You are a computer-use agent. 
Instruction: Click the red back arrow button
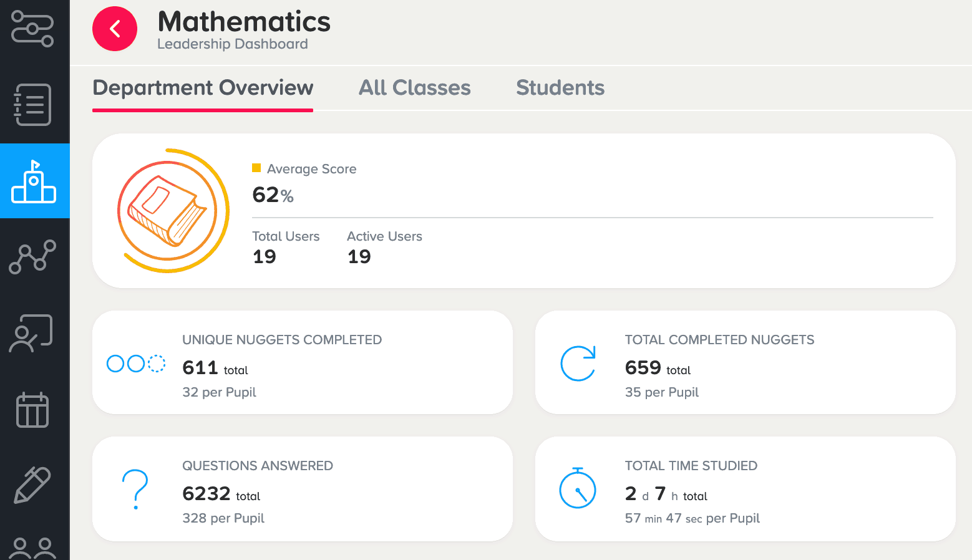[115, 29]
